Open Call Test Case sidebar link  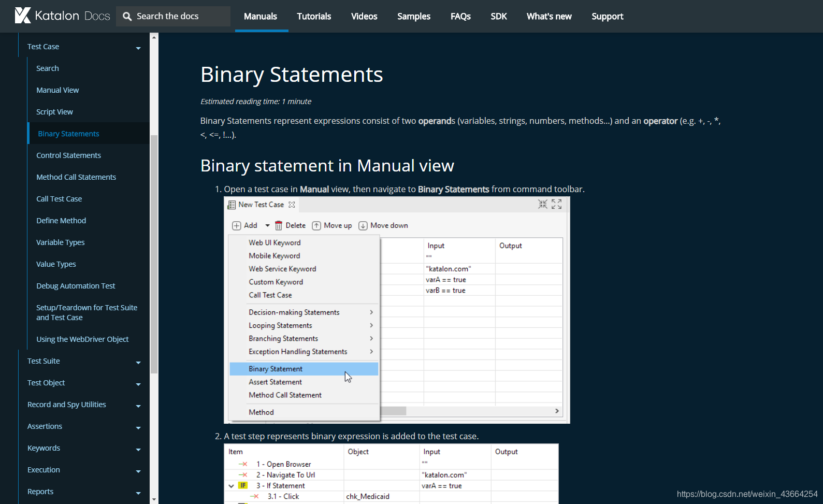coord(59,199)
